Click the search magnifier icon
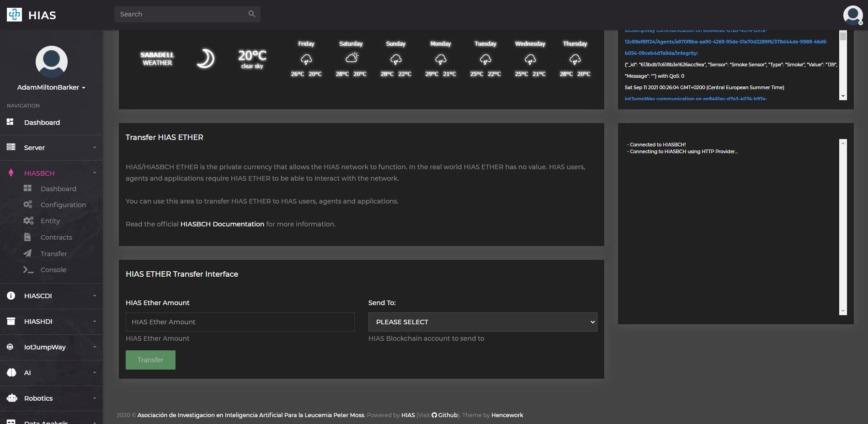The height and width of the screenshot is (424, 868). pos(251,14)
